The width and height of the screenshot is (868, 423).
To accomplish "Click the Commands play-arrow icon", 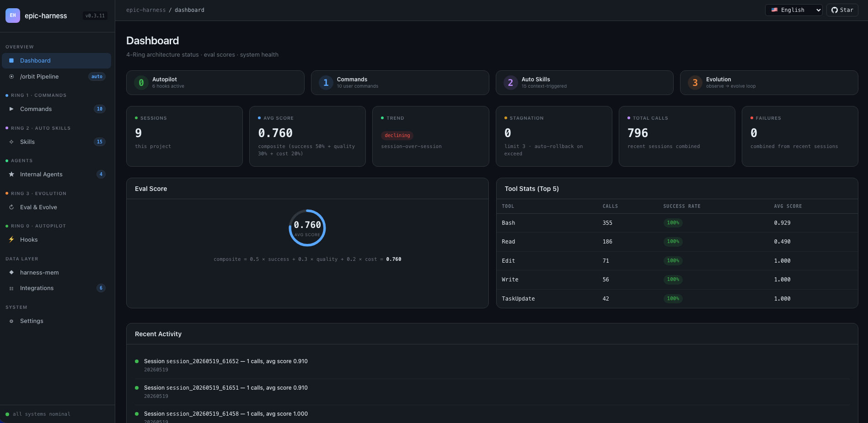I will (11, 109).
